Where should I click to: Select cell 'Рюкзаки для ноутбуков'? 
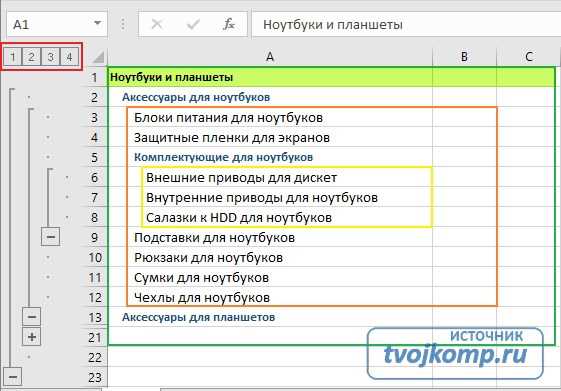pos(270,258)
